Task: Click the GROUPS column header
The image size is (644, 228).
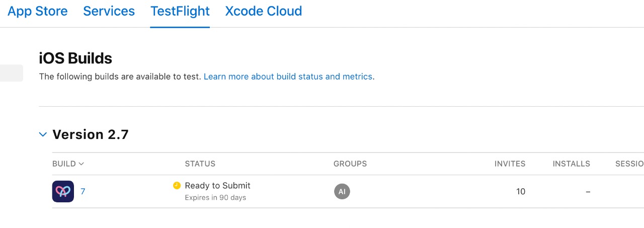Action: [x=350, y=164]
